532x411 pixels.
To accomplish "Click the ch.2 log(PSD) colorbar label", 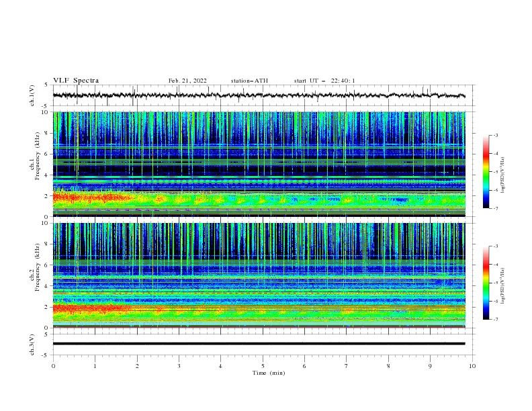I will 502,286.
